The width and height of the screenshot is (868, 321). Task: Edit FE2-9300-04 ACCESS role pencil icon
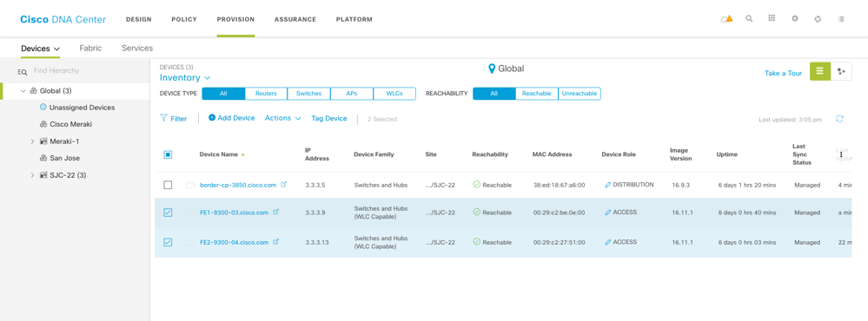point(608,242)
